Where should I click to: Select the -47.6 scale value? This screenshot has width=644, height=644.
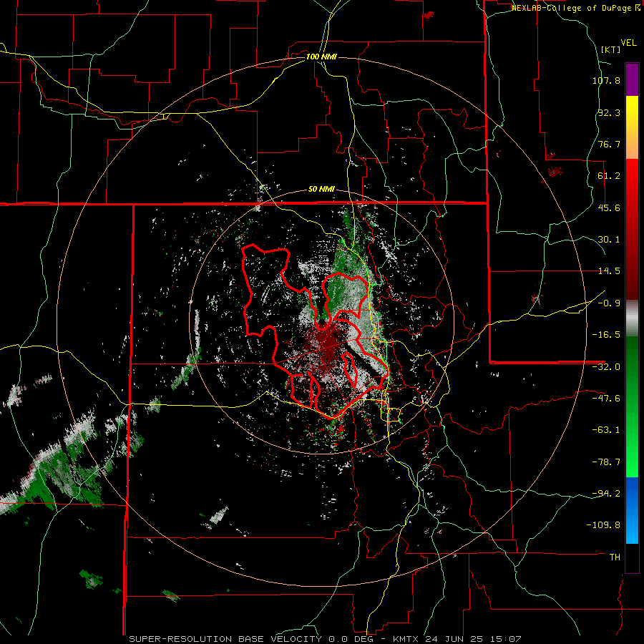point(606,399)
